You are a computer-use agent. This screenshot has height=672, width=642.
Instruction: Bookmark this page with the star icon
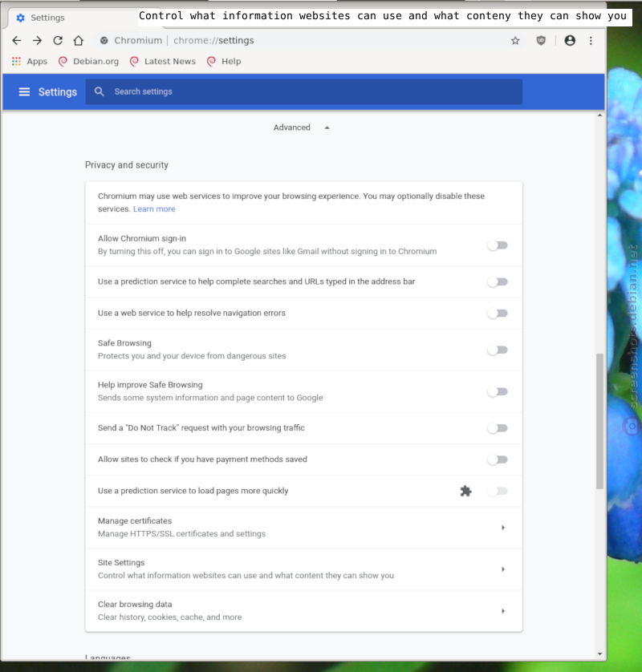[515, 41]
